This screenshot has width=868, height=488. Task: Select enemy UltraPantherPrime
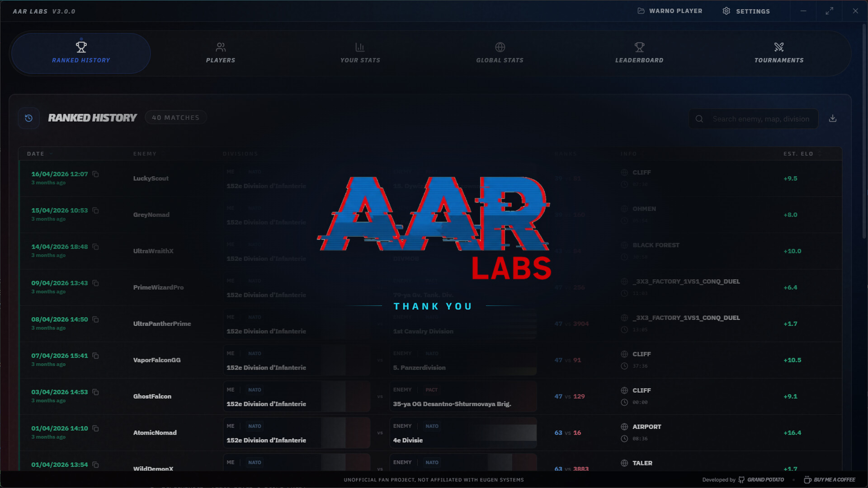(162, 324)
